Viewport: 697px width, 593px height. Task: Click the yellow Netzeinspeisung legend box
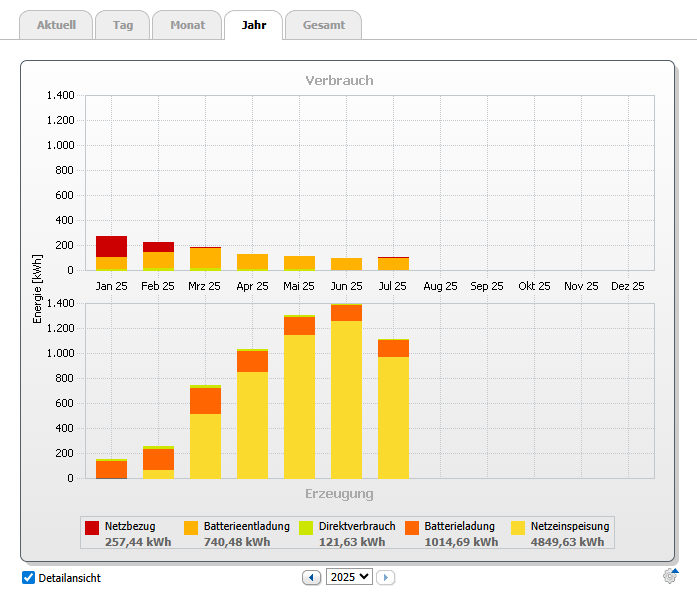pos(518,527)
